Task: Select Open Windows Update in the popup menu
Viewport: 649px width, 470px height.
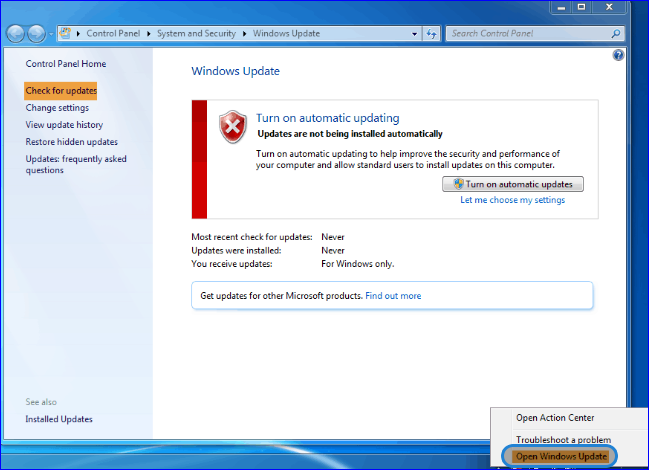Action: pyautogui.click(x=560, y=456)
